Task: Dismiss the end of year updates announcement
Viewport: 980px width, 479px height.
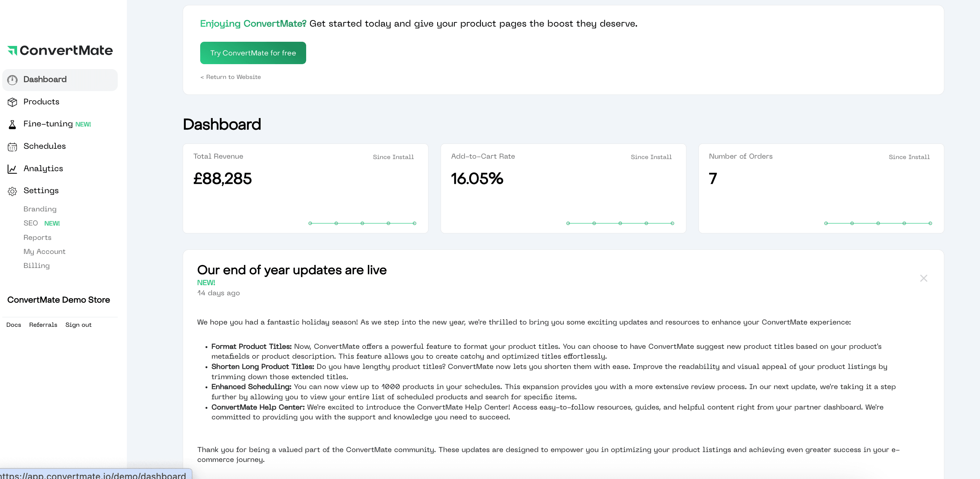Action: pos(923,278)
